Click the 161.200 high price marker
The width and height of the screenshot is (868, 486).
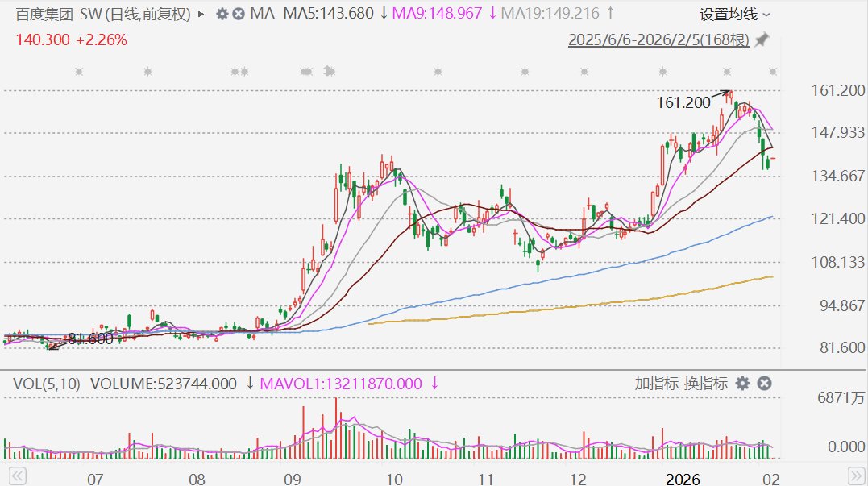click(x=683, y=102)
